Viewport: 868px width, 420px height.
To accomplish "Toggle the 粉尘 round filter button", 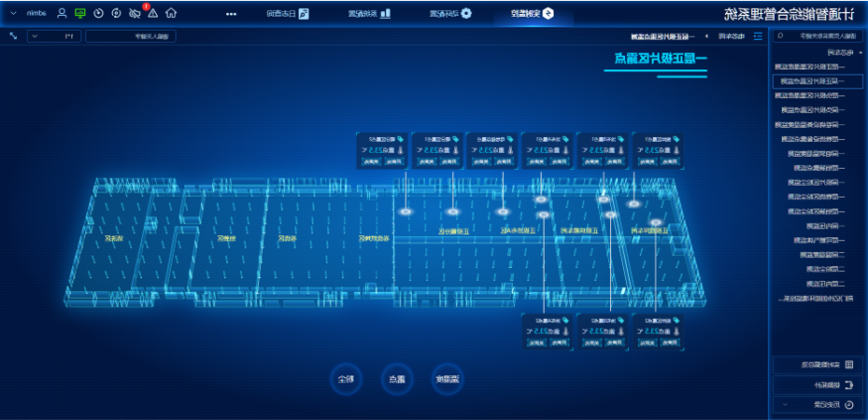I will point(347,379).
